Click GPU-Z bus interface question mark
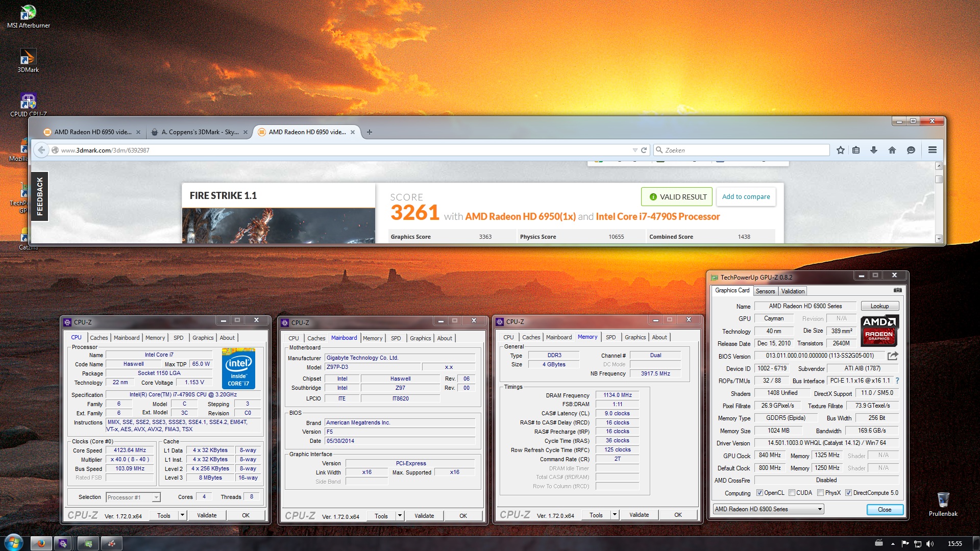This screenshot has height=551, width=980. point(897,381)
